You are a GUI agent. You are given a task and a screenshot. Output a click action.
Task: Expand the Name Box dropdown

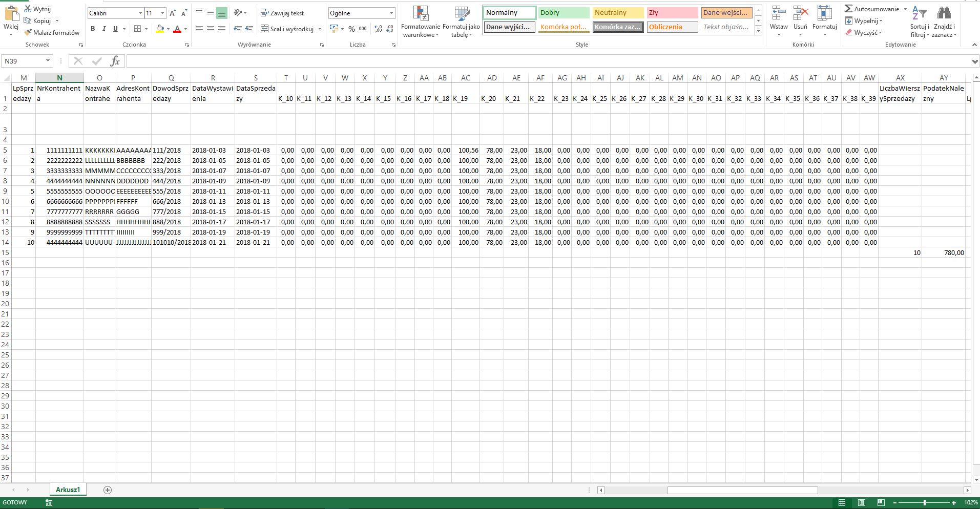point(48,61)
